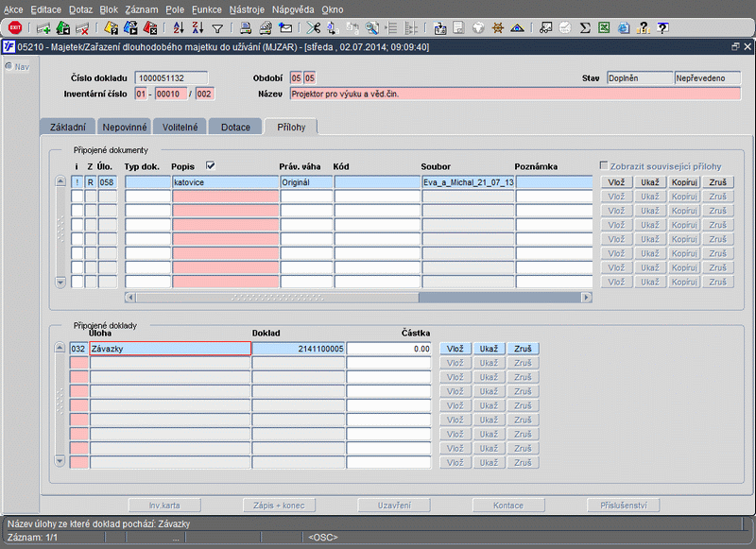
Task: Click the filter funnel toolbar icon
Action: click(217, 28)
